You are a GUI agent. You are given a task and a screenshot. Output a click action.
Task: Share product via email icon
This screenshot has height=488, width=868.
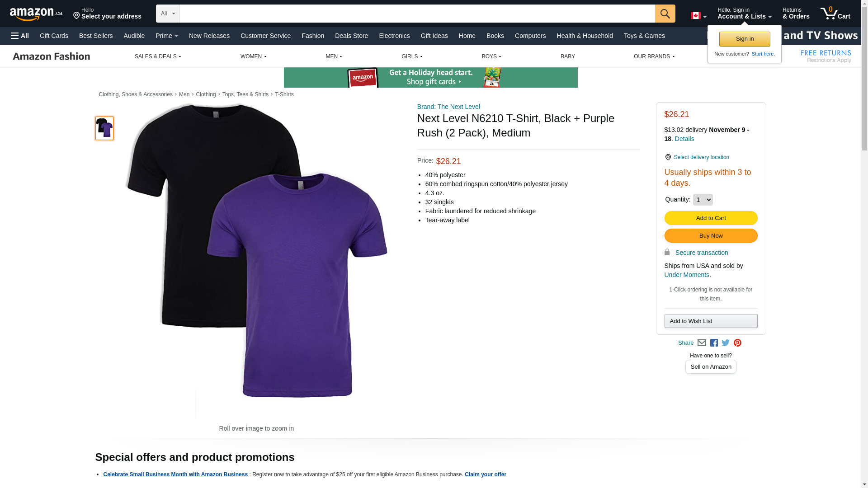702,343
